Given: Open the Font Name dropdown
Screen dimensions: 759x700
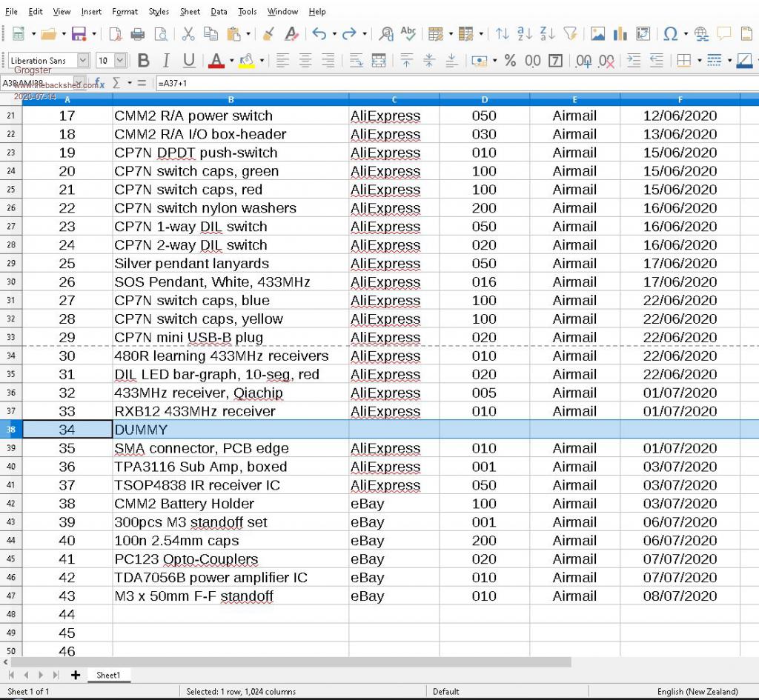Looking at the screenshot, I should (83, 61).
